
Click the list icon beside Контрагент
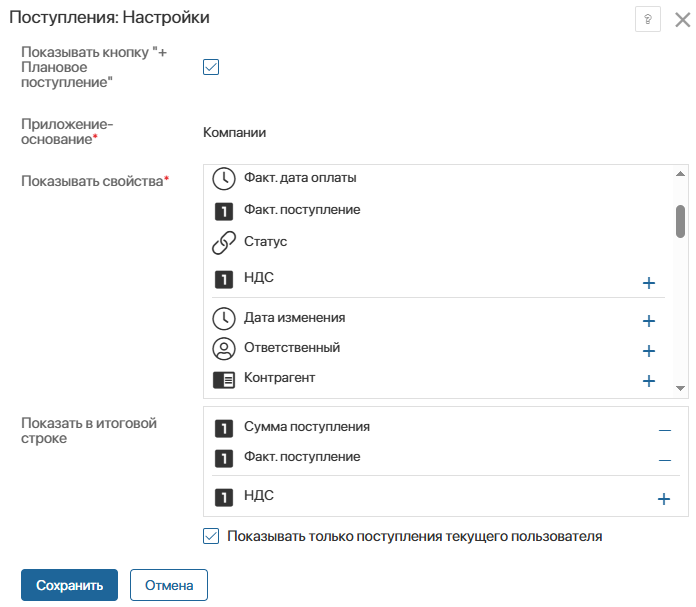(x=224, y=380)
